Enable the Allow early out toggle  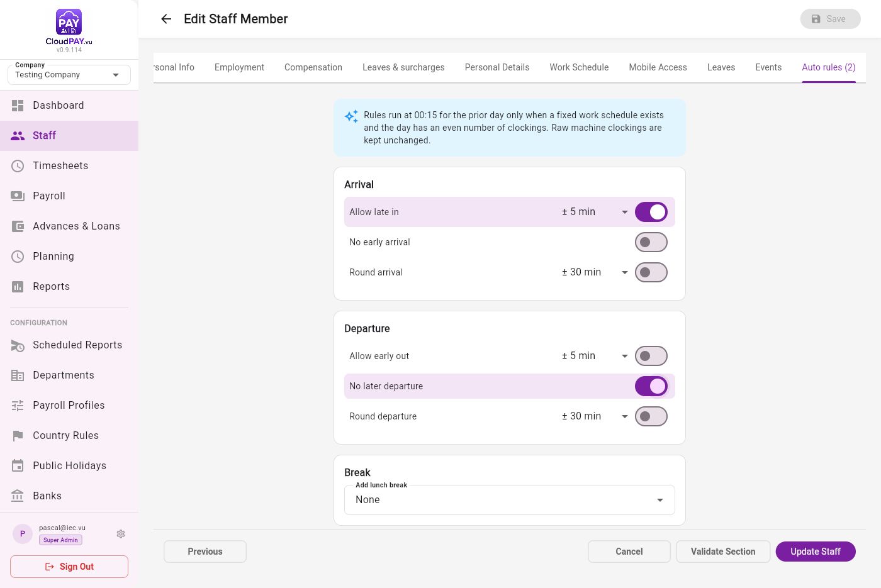coord(651,356)
